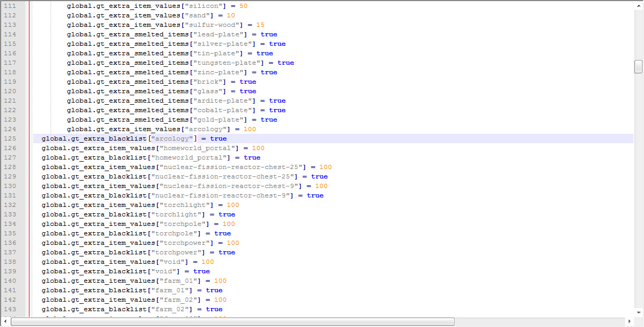644x327 pixels.
Task: Grab the vertical scrollbar thumb
Action: [638, 66]
